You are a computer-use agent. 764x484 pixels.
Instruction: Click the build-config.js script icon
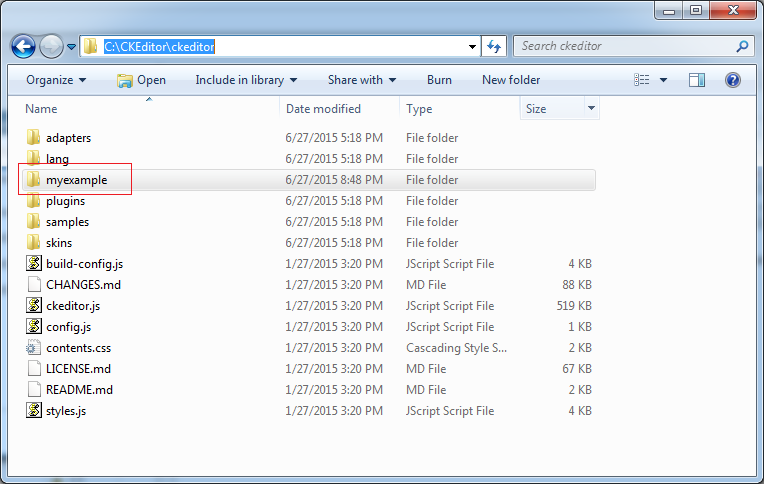[34, 263]
